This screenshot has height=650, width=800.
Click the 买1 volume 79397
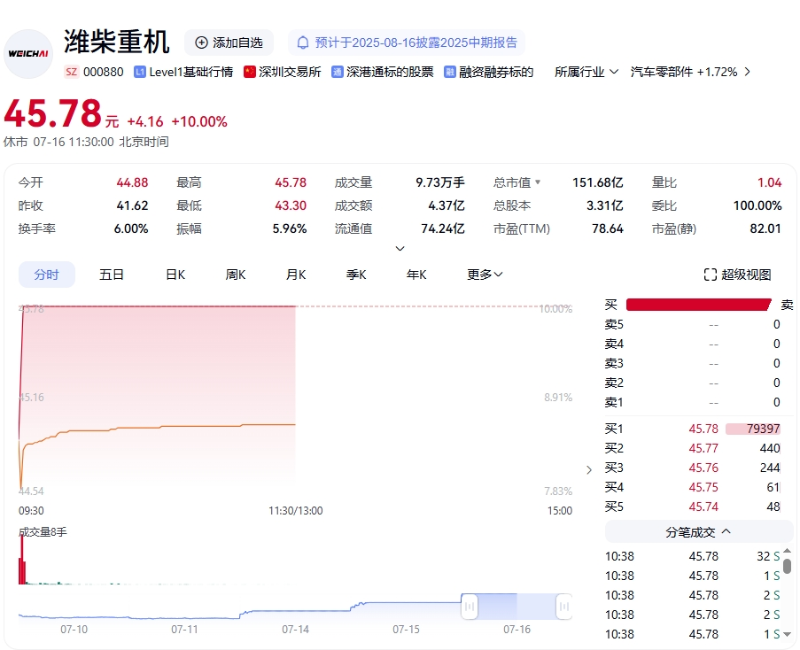coord(763,429)
